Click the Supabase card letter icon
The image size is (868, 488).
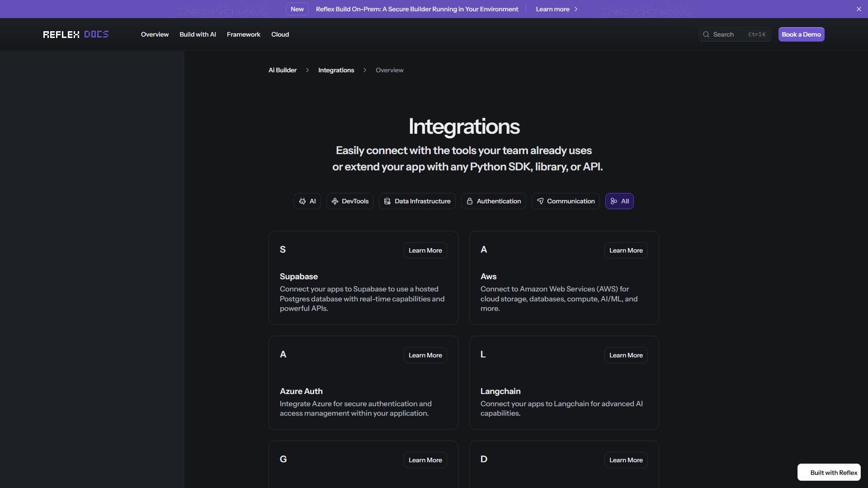point(283,249)
